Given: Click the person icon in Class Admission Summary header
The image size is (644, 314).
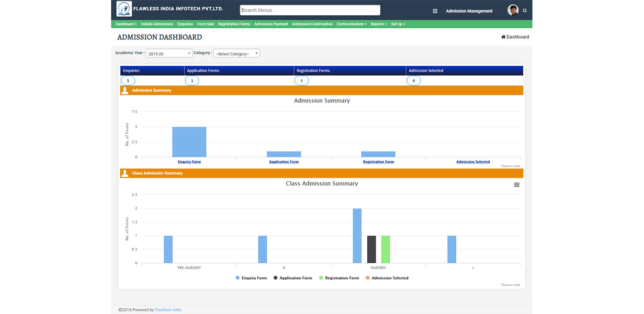Looking at the screenshot, I should point(125,173).
